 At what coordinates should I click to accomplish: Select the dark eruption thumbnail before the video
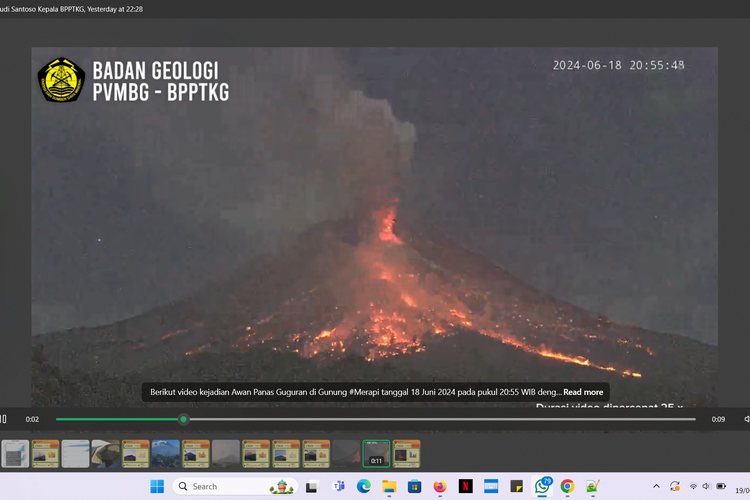click(x=346, y=454)
